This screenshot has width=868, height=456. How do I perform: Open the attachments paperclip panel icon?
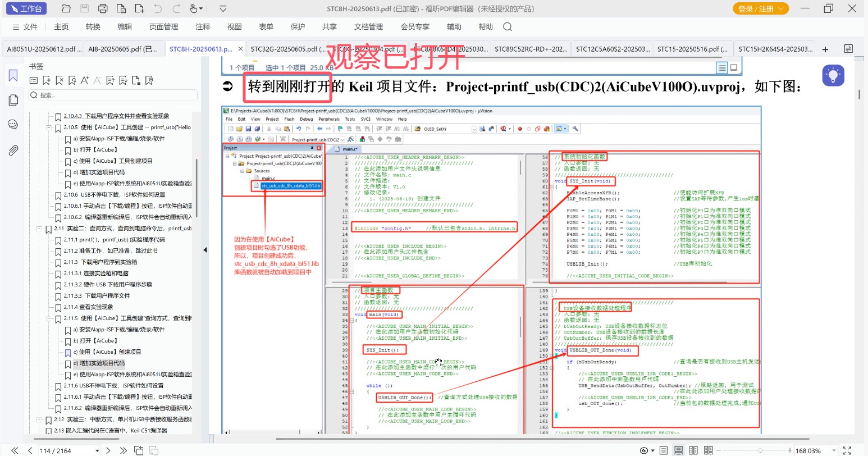(13, 150)
